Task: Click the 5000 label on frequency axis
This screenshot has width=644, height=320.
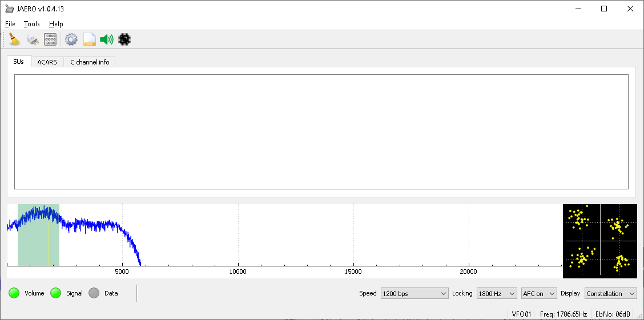Action: click(x=122, y=272)
